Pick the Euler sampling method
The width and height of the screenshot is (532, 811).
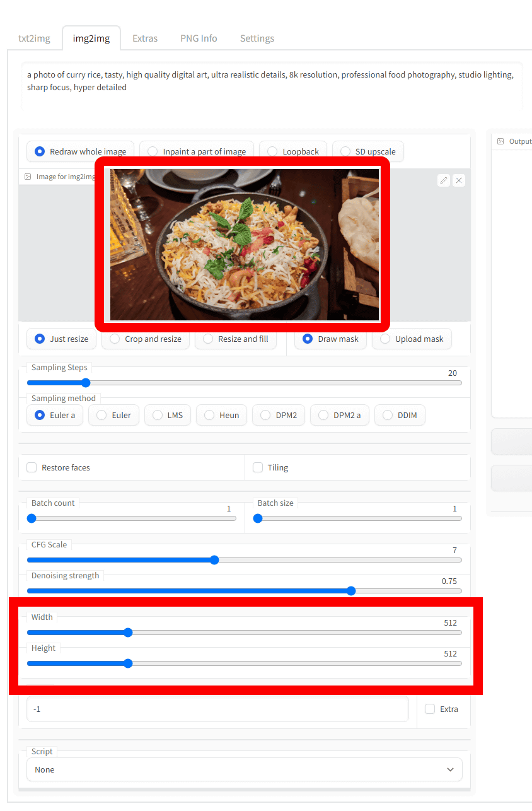tap(113, 415)
